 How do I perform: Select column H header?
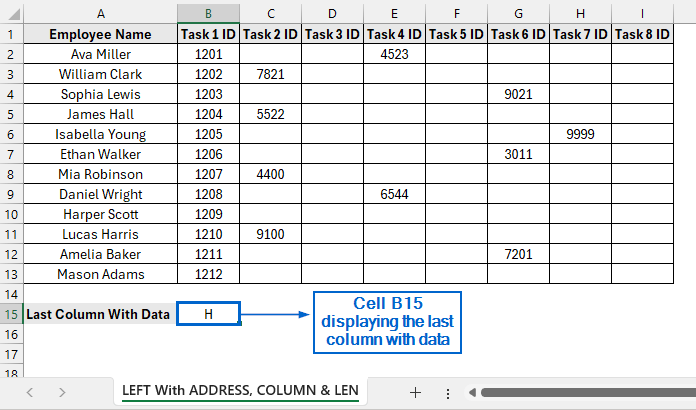(581, 14)
